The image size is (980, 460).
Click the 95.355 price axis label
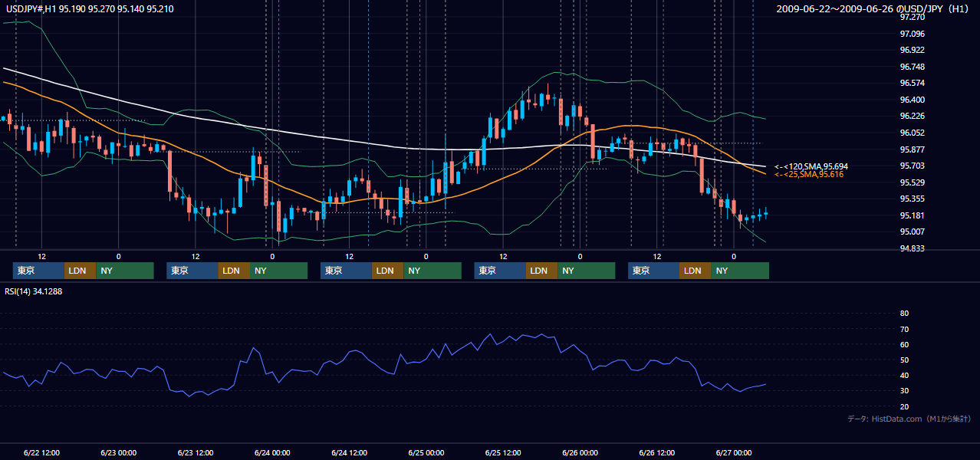click(x=912, y=199)
